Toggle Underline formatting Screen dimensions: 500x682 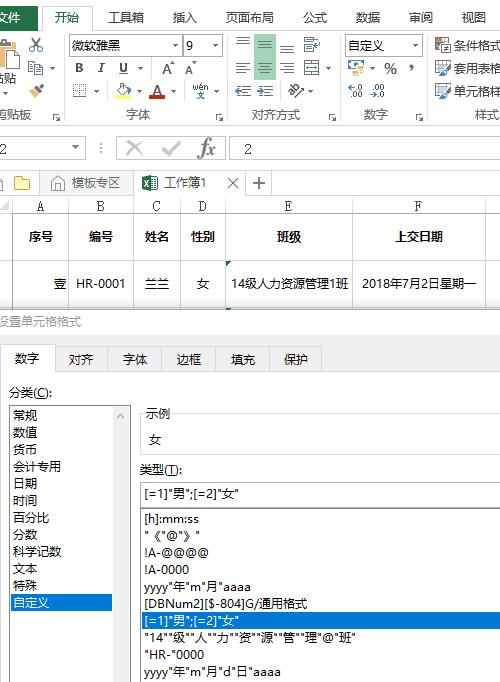click(x=123, y=68)
